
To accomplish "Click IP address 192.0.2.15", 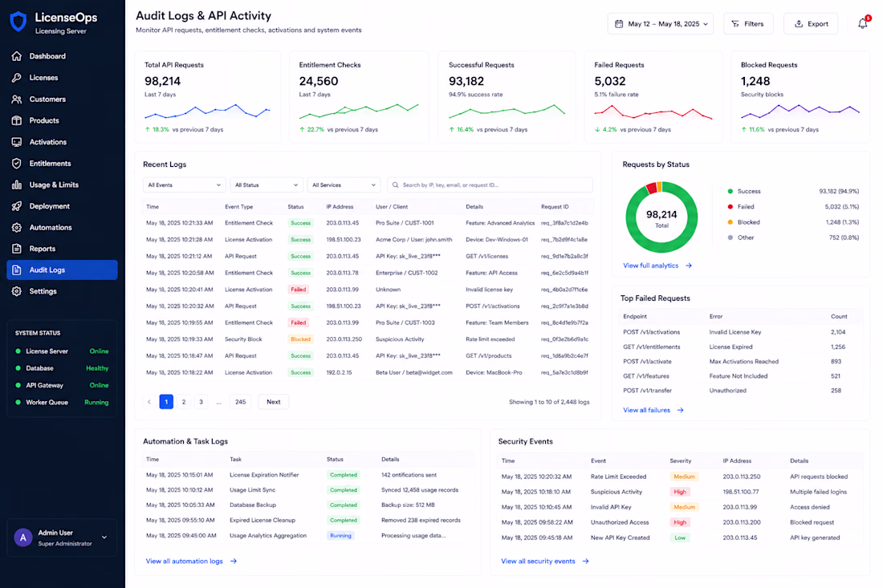I will 339,372.
